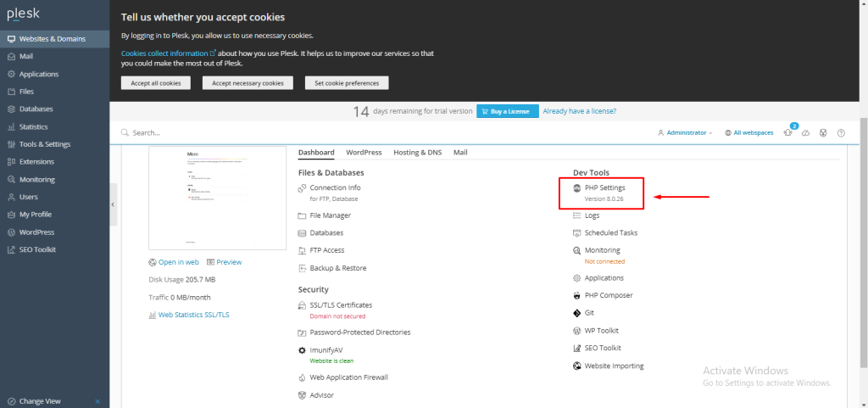Open the help question mark icon
This screenshot has height=408, width=868.
click(841, 133)
